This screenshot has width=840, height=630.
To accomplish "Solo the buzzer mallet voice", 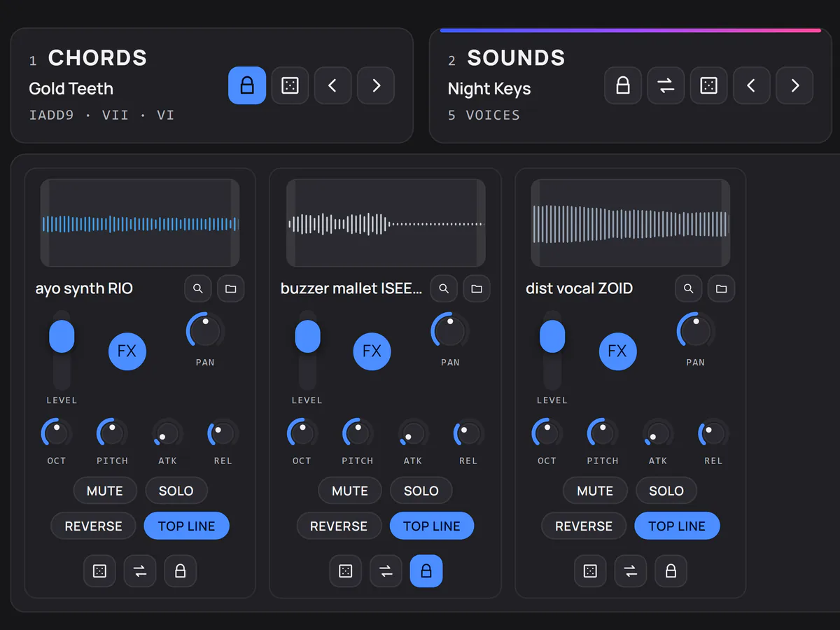I will pos(421,491).
